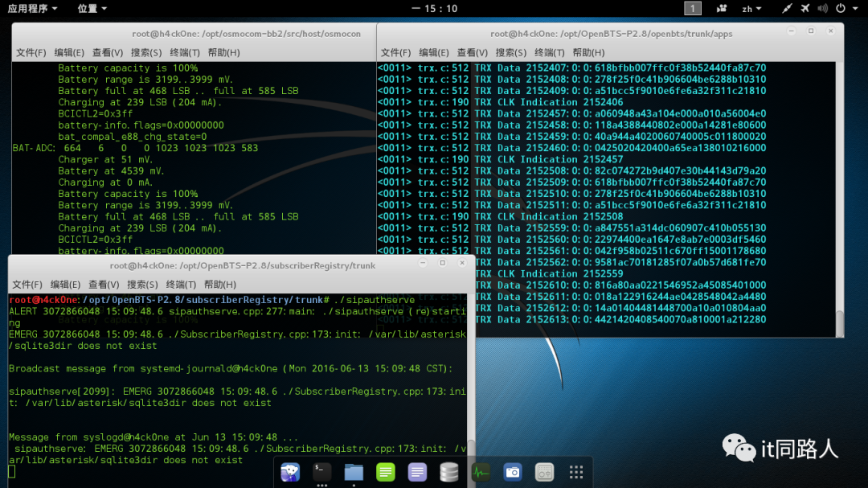Open 搜索(S) menu in osmocon terminal

[x=146, y=52]
